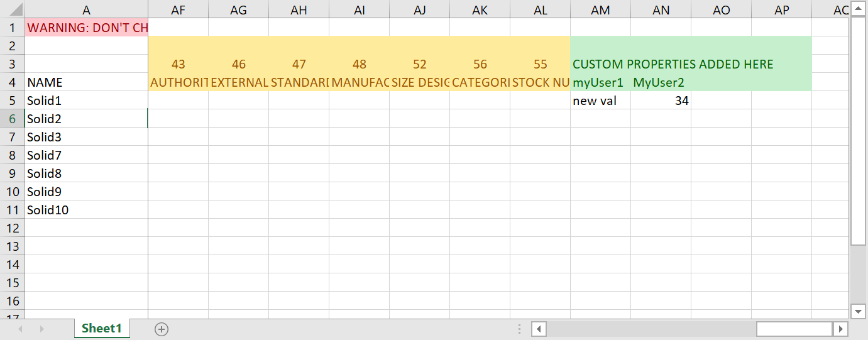The height and width of the screenshot is (340, 868).
Task: Click the select-all corner triangle
Action: tap(13, 10)
